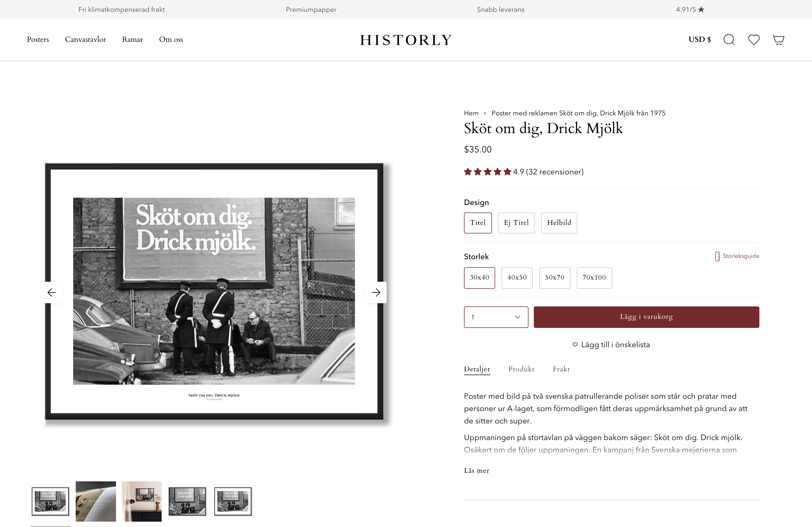Go to previous image with left arrow
812x527 pixels.
[x=52, y=292]
